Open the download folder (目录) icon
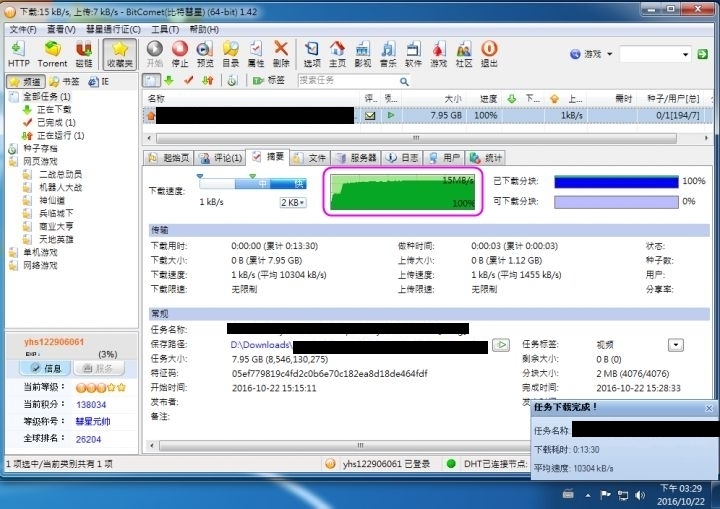Image resolution: width=720 pixels, height=509 pixels. coord(231,54)
